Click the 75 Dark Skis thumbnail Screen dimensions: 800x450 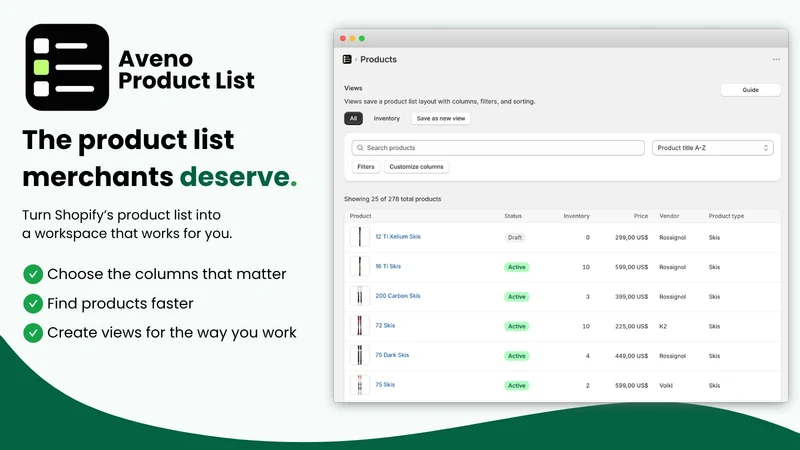point(360,356)
